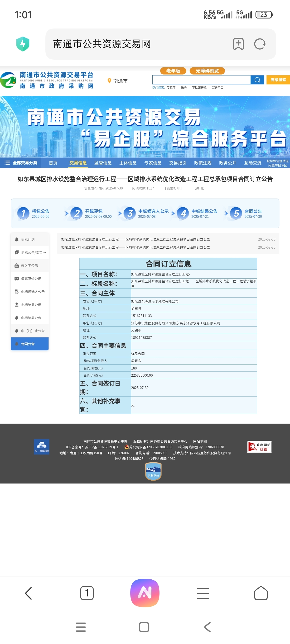Add bookmark with the bookmark-plus icon

click(238, 44)
